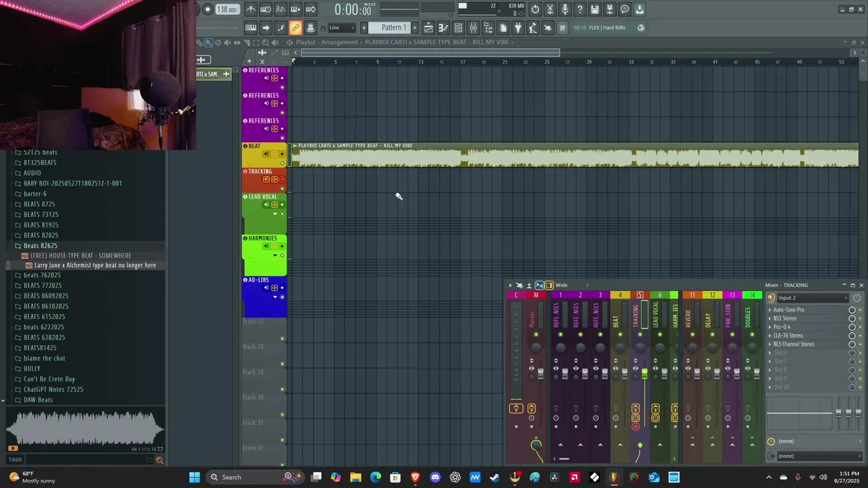Click the Windows Start button
The width and height of the screenshot is (868, 488).
195,477
